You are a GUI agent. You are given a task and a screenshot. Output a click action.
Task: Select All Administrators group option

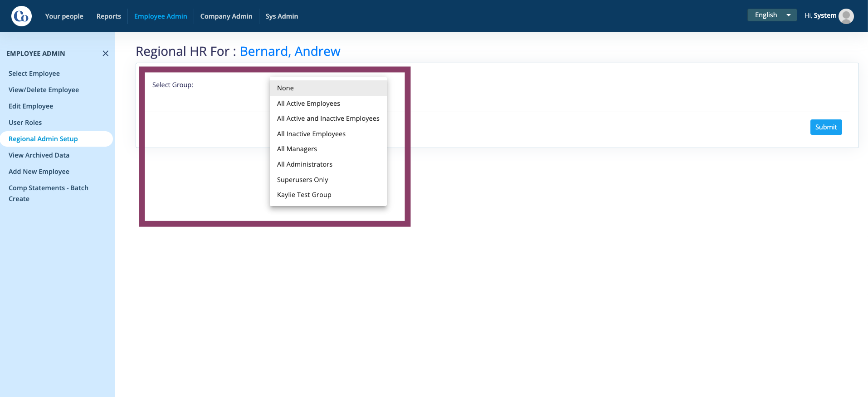[x=328, y=164]
